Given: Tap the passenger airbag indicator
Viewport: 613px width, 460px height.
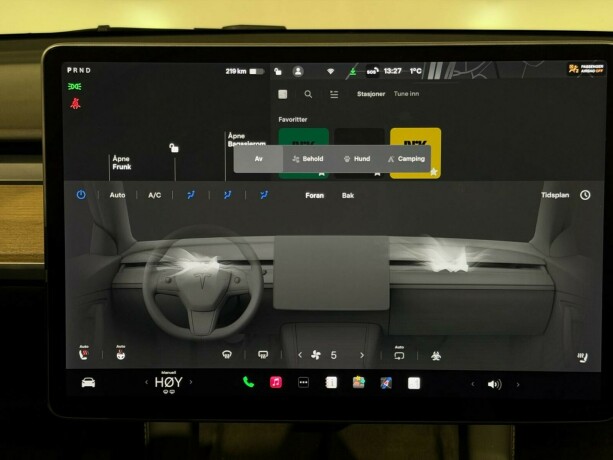Looking at the screenshot, I should click(585, 69).
